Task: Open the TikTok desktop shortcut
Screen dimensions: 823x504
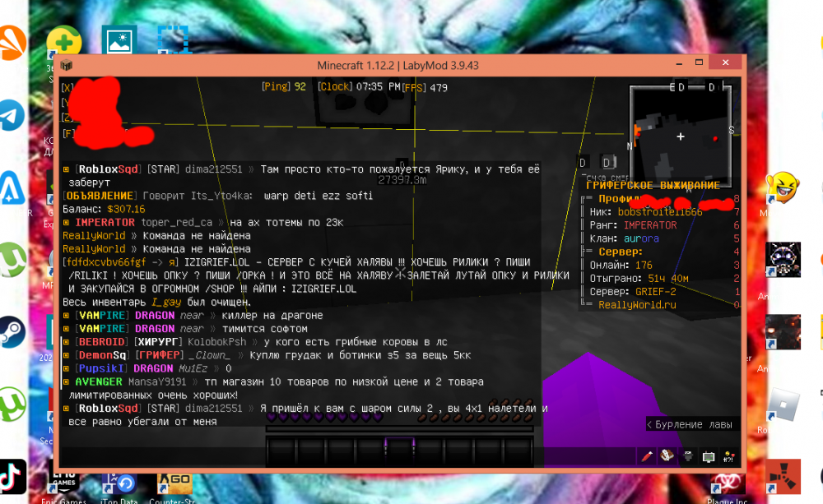Action: 12,477
